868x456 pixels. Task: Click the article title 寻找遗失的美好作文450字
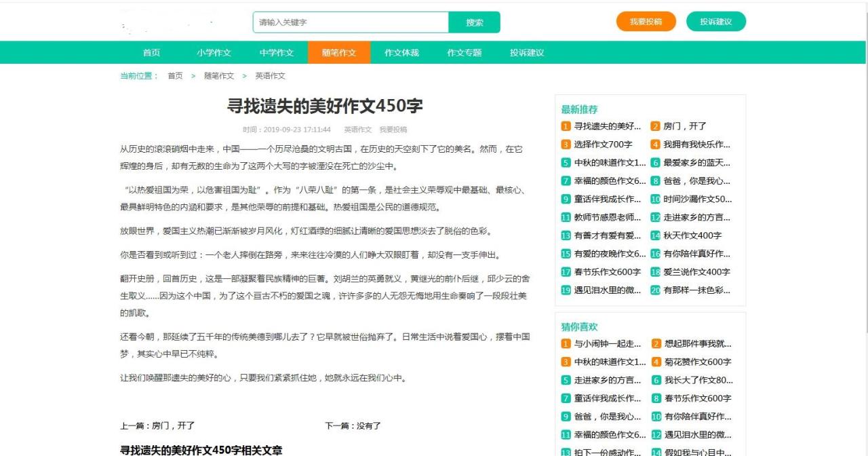[x=325, y=106]
